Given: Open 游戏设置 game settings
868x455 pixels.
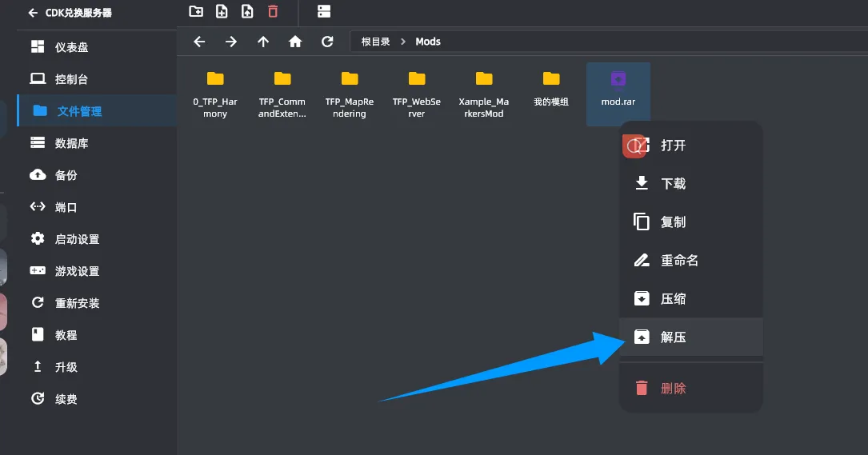Looking at the screenshot, I should click(97, 271).
